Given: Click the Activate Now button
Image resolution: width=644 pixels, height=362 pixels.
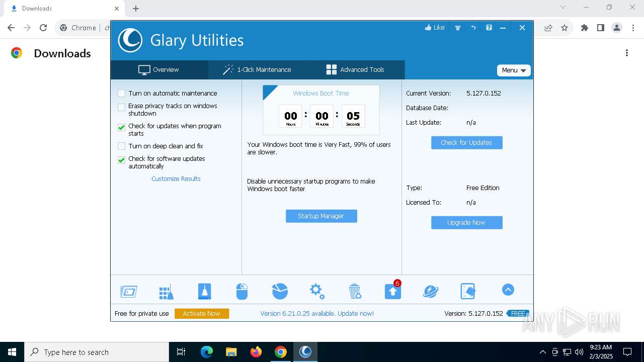Looking at the screenshot, I should (201, 313).
